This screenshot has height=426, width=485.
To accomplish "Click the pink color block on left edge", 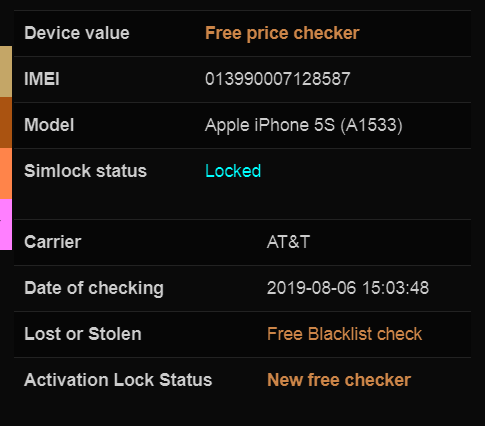I will 6,224.
